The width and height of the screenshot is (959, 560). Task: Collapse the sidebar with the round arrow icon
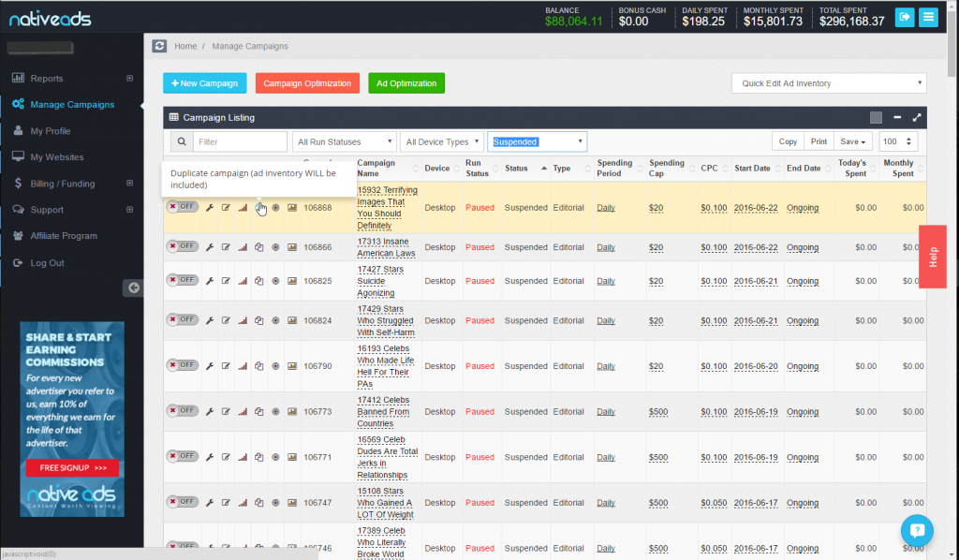tap(133, 287)
